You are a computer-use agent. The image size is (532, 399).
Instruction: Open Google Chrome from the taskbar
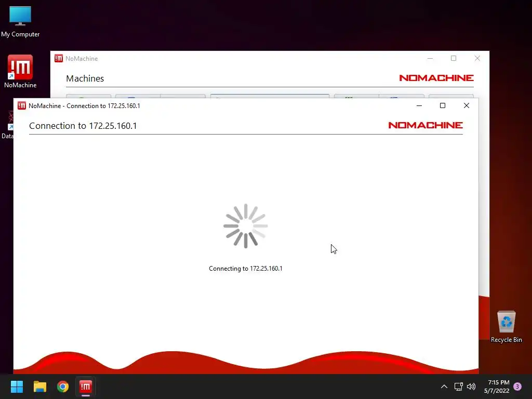click(63, 387)
